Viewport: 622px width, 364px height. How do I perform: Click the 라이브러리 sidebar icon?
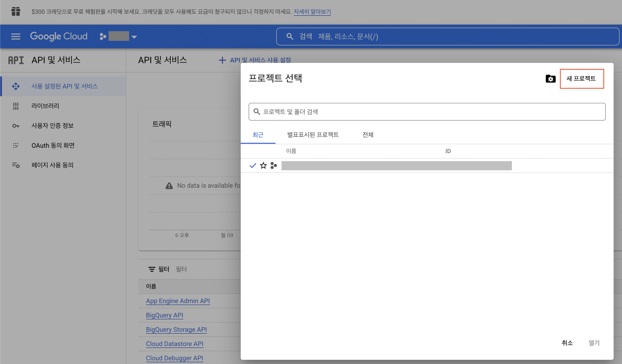(x=16, y=106)
